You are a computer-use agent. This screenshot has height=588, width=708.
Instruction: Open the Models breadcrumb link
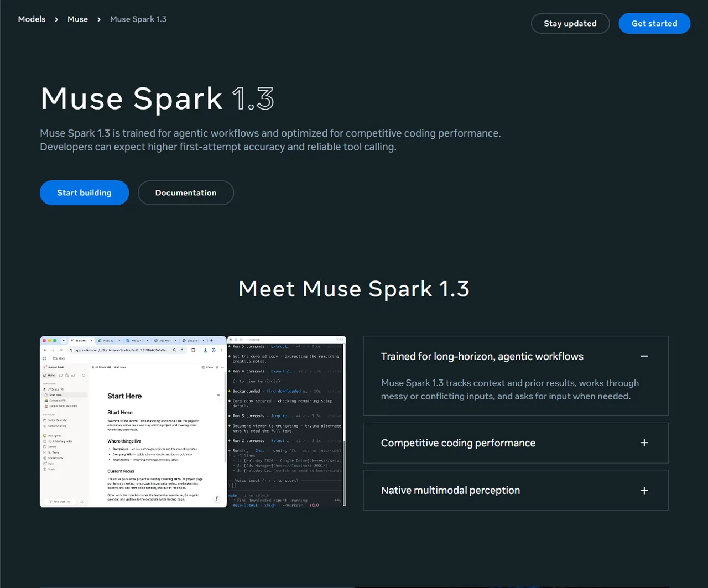click(32, 19)
